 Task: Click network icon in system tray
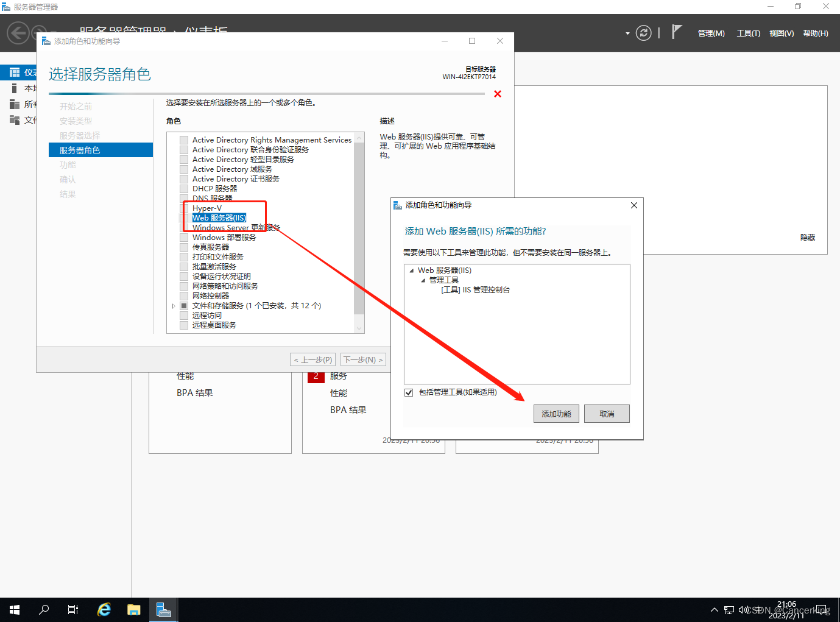coord(729,610)
